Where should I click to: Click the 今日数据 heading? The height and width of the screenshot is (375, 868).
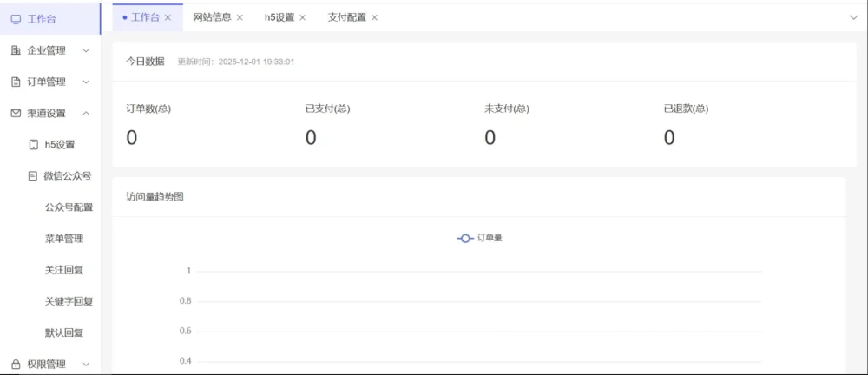[145, 62]
